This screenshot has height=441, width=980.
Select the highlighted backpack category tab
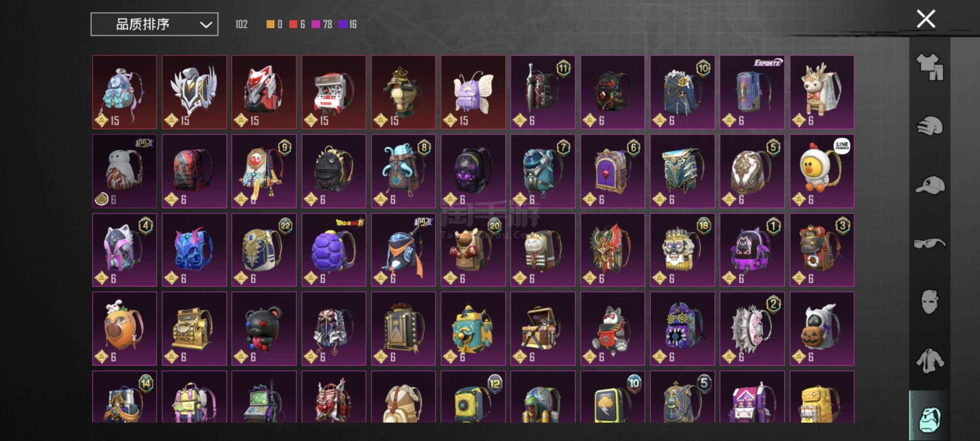(929, 416)
